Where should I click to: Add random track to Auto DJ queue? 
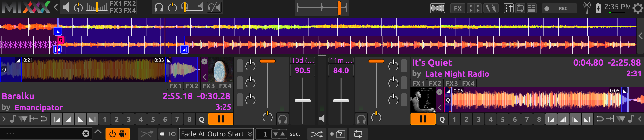(338, 134)
